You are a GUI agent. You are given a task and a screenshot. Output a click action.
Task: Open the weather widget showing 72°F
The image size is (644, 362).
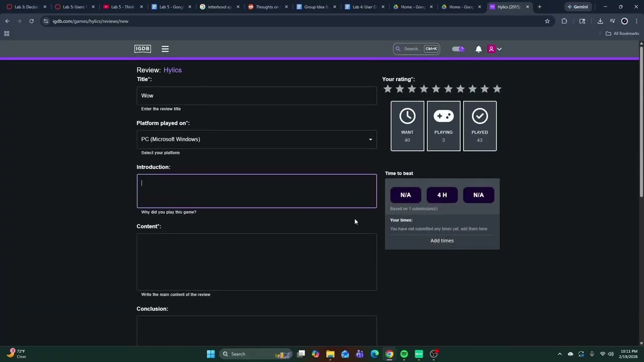click(x=16, y=354)
